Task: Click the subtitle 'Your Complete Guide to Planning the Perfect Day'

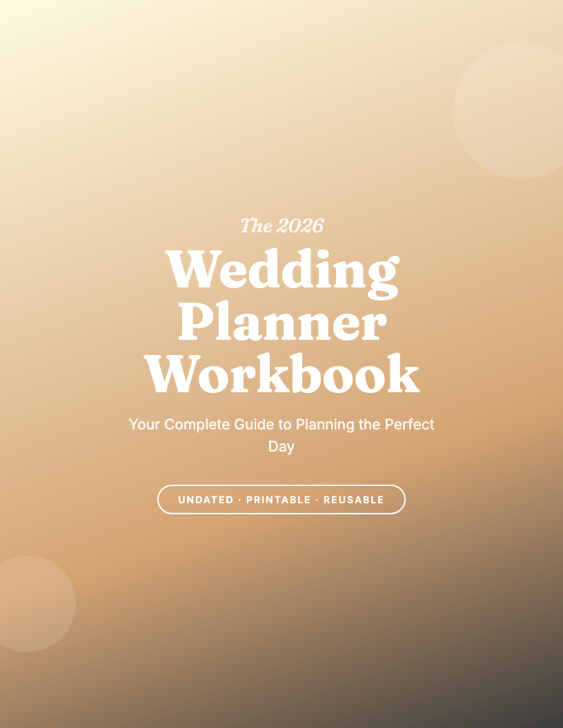Action: click(281, 435)
